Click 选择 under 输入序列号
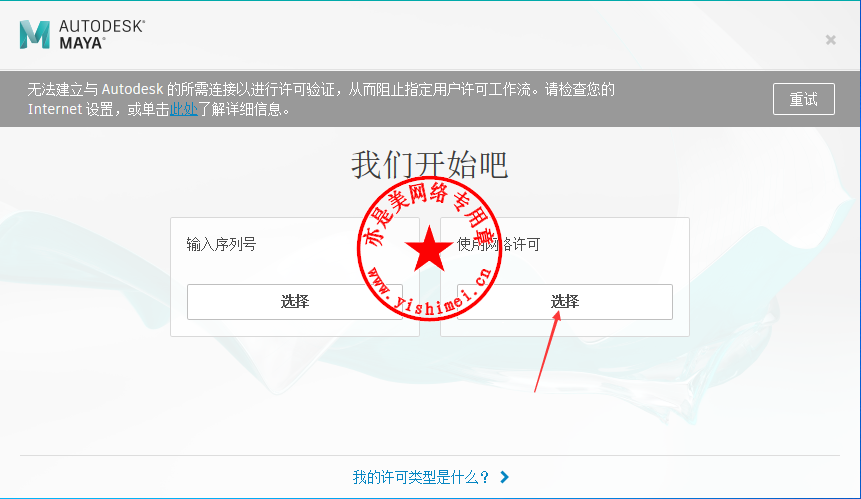Image resolution: width=861 pixels, height=499 pixels. [295, 301]
